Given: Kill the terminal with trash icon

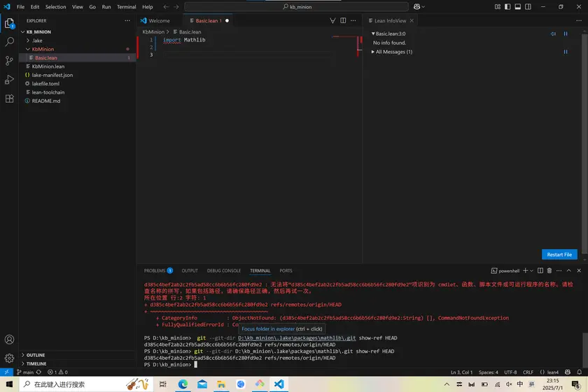Looking at the screenshot, I should click(549, 271).
